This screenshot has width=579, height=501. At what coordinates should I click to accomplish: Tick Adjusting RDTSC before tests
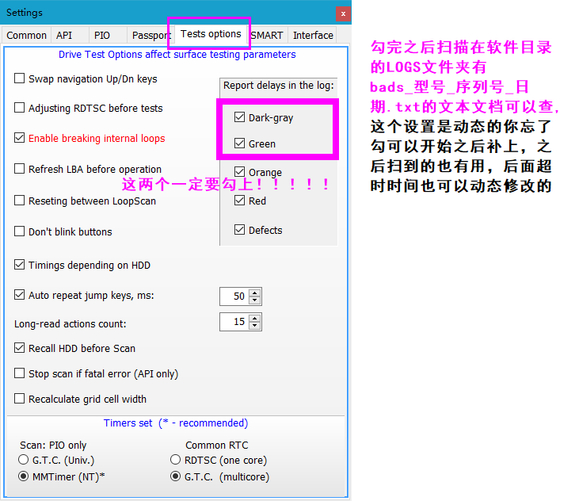[19, 107]
